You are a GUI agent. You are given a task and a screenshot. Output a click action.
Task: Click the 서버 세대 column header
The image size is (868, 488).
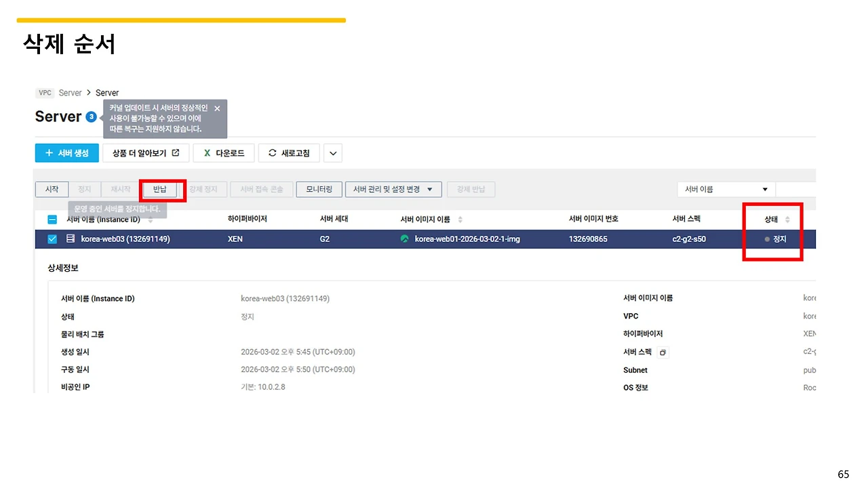tap(334, 219)
